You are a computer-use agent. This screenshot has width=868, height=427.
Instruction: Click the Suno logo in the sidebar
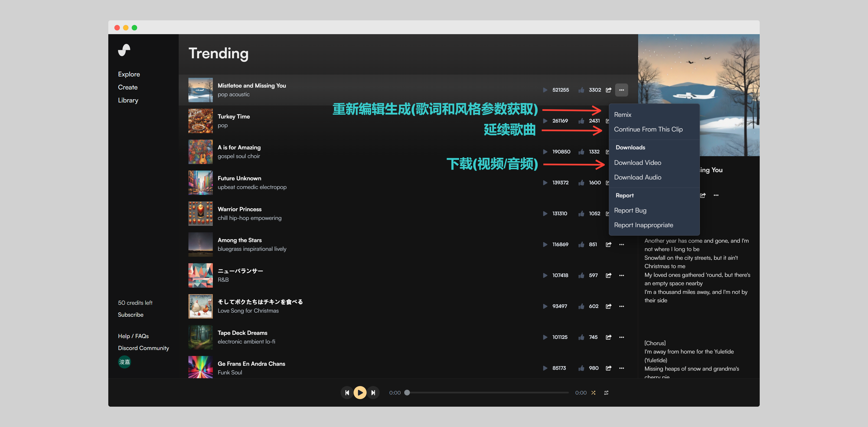(x=124, y=50)
